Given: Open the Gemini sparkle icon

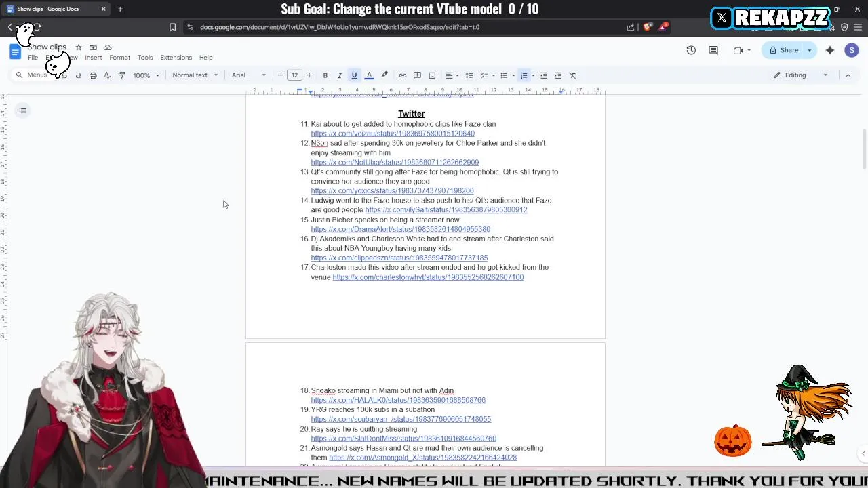Looking at the screenshot, I should pyautogui.click(x=830, y=50).
